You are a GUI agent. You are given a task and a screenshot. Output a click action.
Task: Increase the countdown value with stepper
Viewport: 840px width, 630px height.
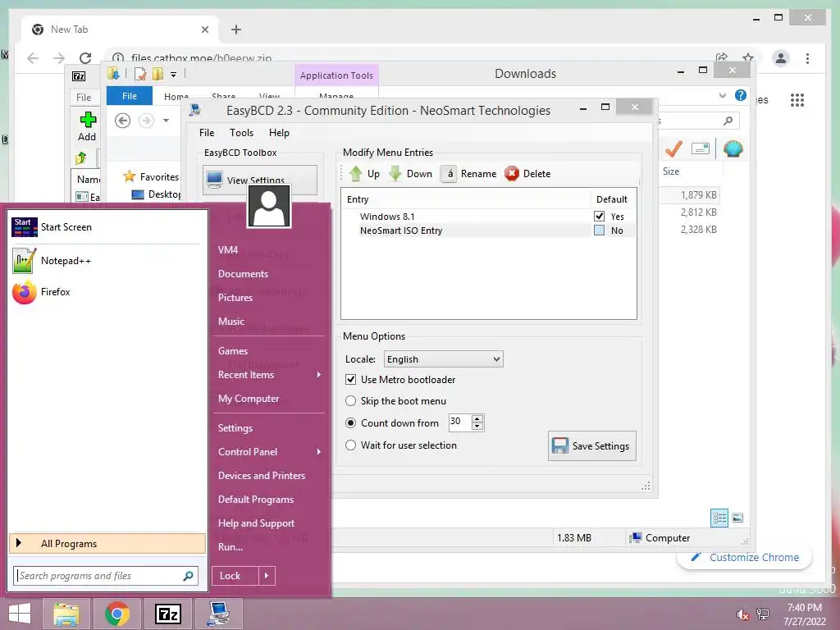477,418
